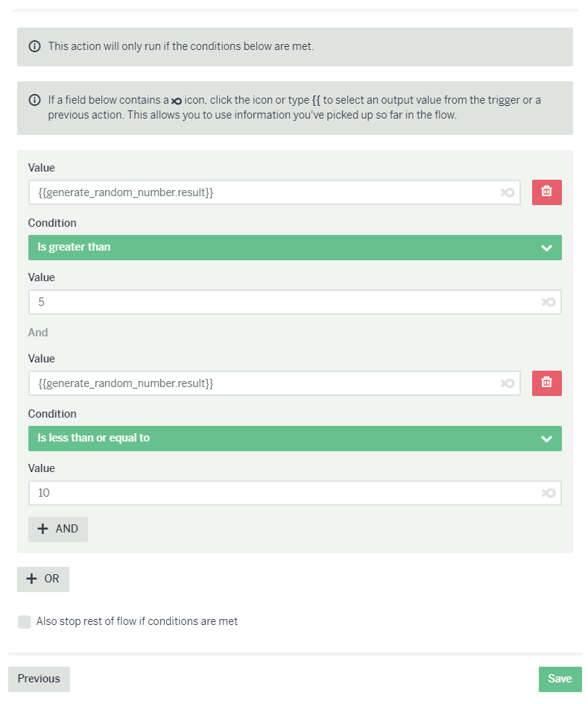Add a new OR condition group
Screen dimensions: 588x704
(x=43, y=579)
